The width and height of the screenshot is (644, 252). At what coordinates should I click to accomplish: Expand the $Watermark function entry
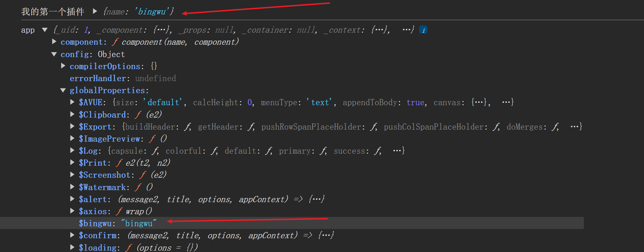pyautogui.click(x=72, y=187)
